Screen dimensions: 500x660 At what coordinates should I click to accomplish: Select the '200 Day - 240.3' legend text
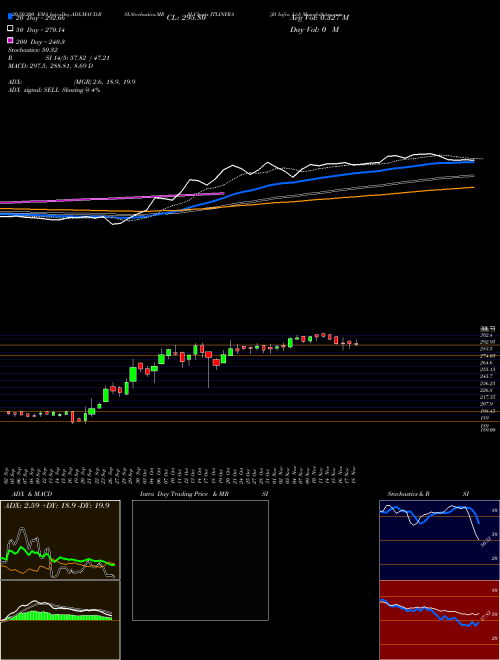pos(40,42)
